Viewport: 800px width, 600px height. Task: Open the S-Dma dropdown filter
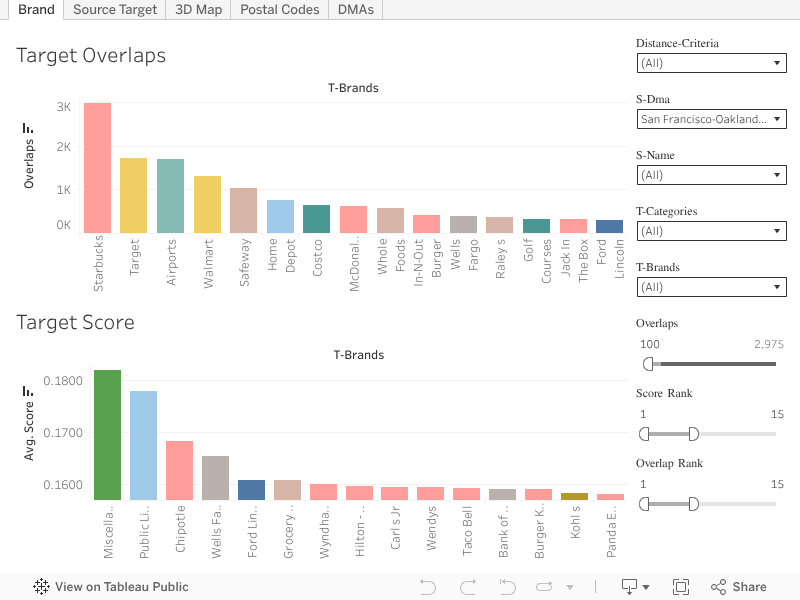(x=711, y=119)
